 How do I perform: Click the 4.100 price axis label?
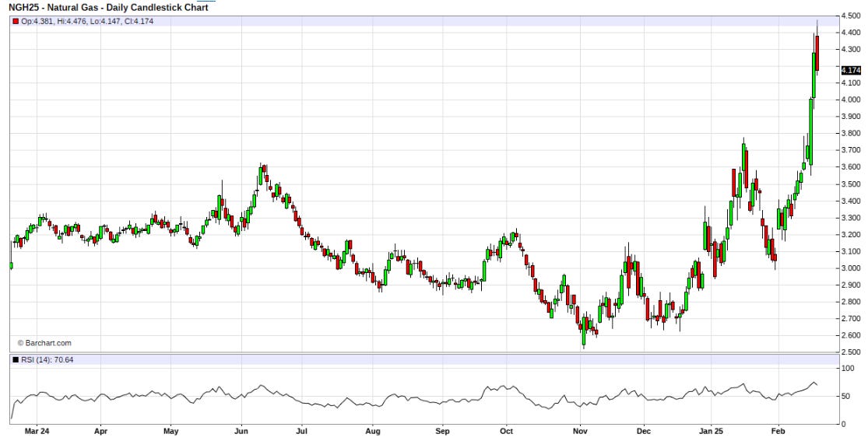coord(850,83)
